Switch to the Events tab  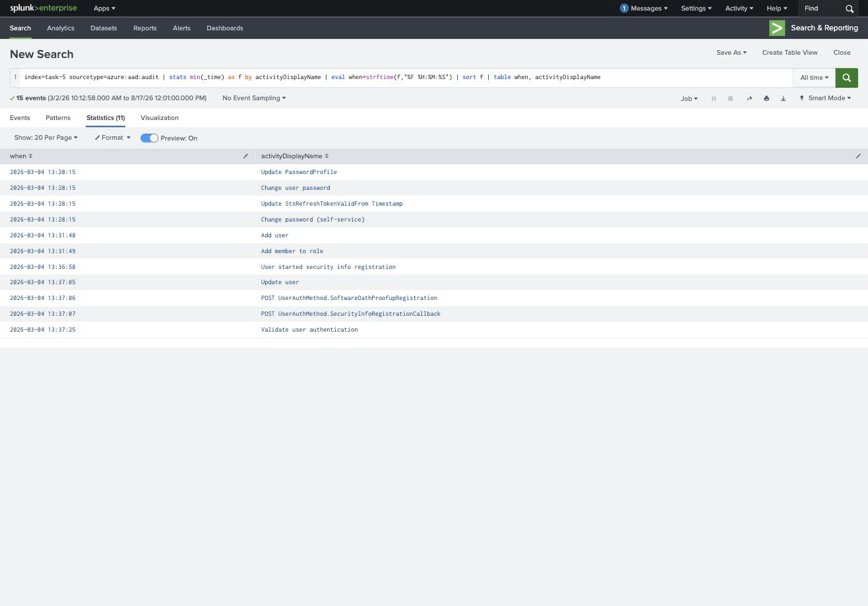click(20, 118)
